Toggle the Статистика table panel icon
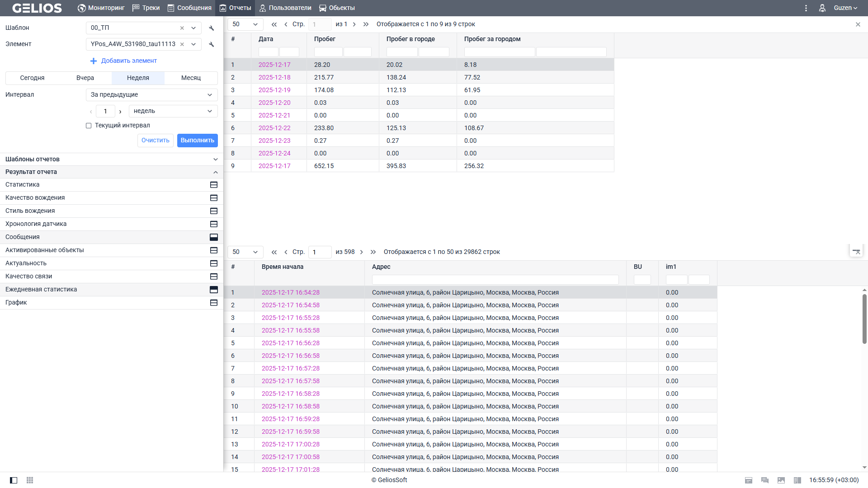The width and height of the screenshot is (868, 488). [214, 185]
